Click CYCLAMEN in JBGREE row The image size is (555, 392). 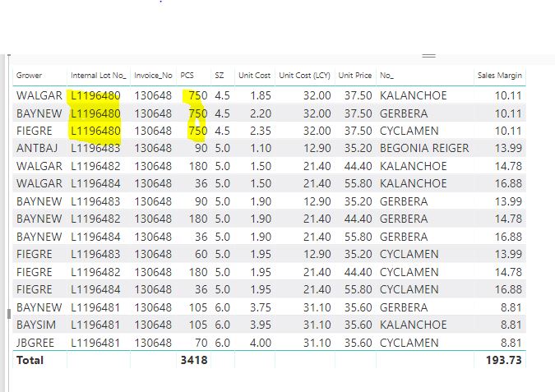[409, 343]
